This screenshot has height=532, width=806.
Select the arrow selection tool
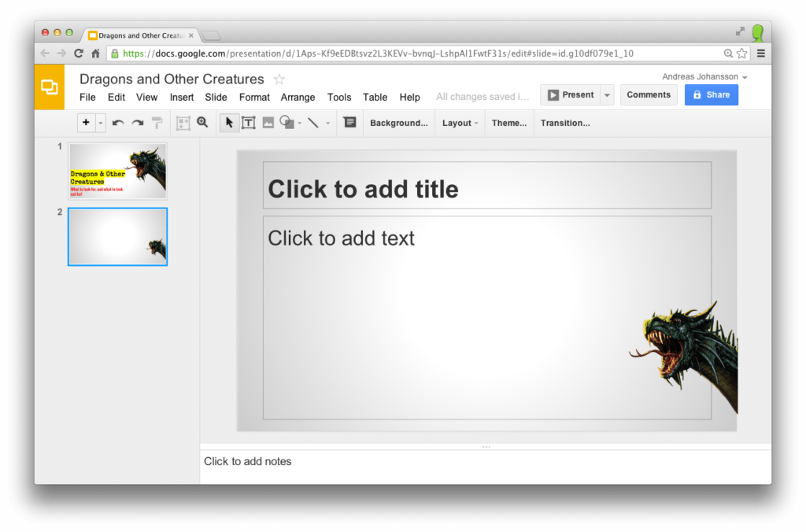[x=229, y=123]
